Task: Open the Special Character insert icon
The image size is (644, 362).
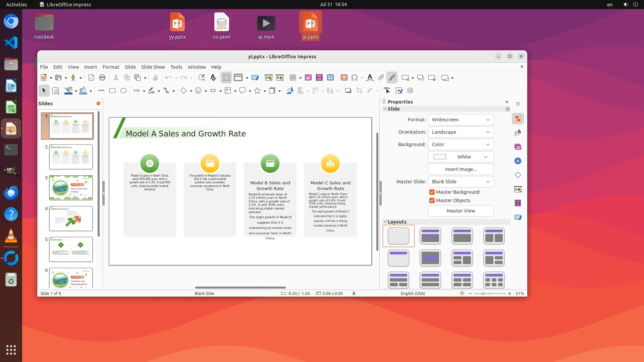Action: (x=355, y=78)
